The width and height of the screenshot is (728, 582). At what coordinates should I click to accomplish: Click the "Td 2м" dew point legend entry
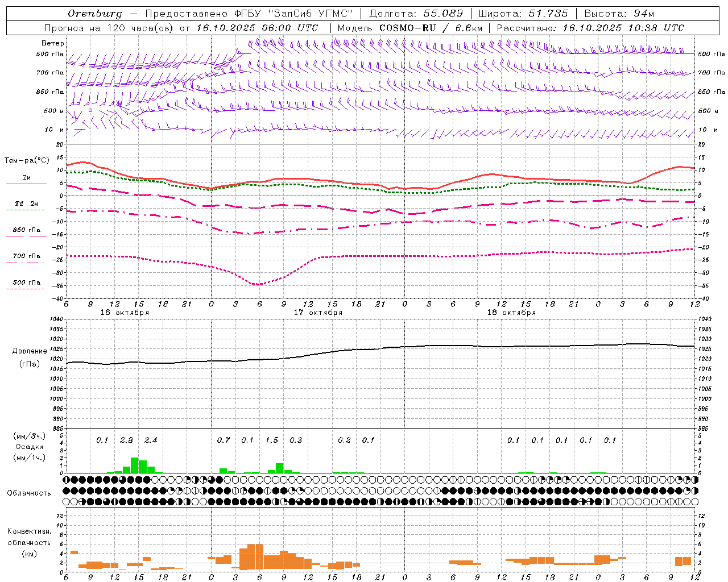pyautogui.click(x=26, y=203)
